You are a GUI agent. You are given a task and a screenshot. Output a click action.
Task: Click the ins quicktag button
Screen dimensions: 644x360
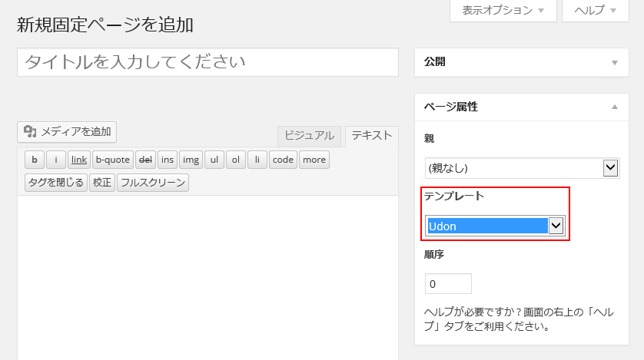[168, 160]
